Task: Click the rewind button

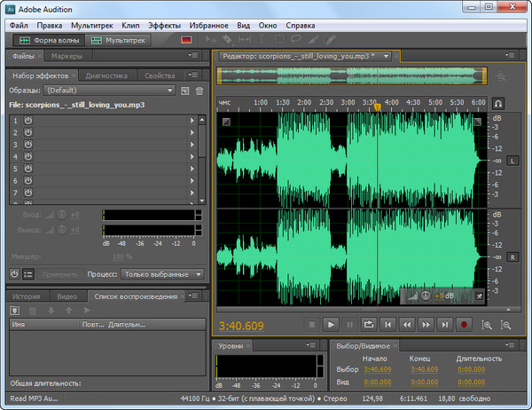Action: click(407, 325)
